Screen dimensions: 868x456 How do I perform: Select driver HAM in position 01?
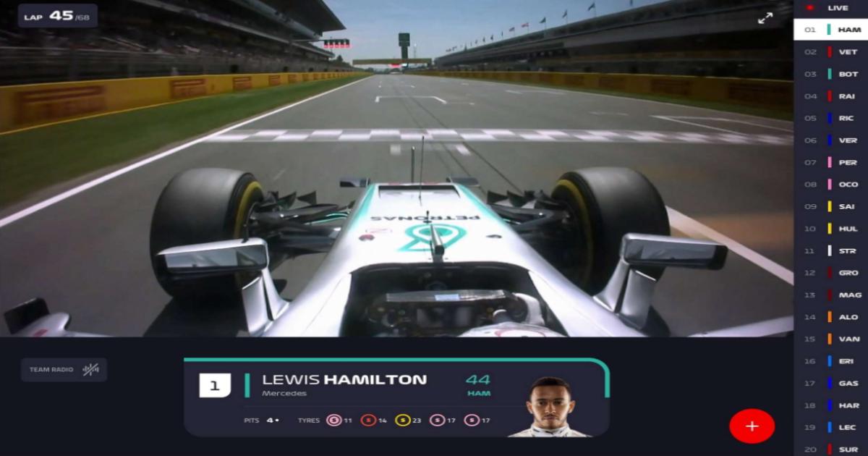click(x=830, y=30)
